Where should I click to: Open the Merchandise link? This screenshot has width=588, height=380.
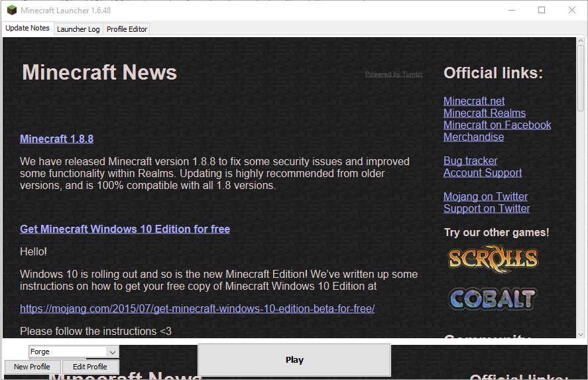coord(473,137)
